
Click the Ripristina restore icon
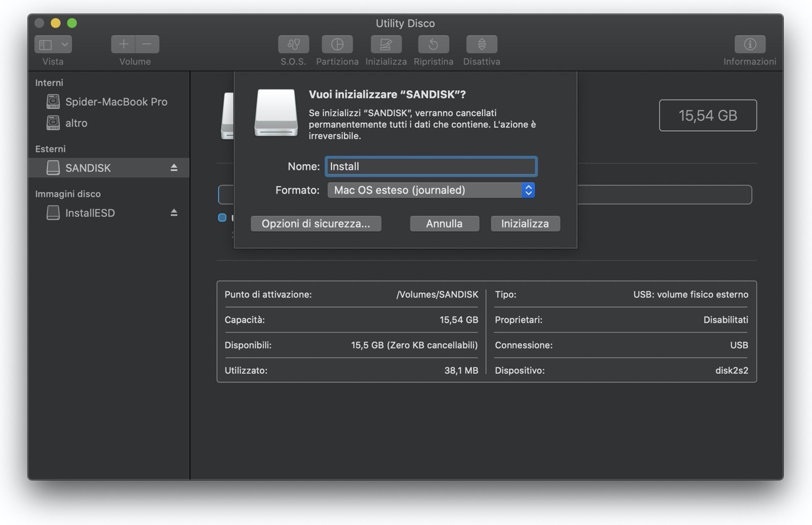tap(434, 44)
